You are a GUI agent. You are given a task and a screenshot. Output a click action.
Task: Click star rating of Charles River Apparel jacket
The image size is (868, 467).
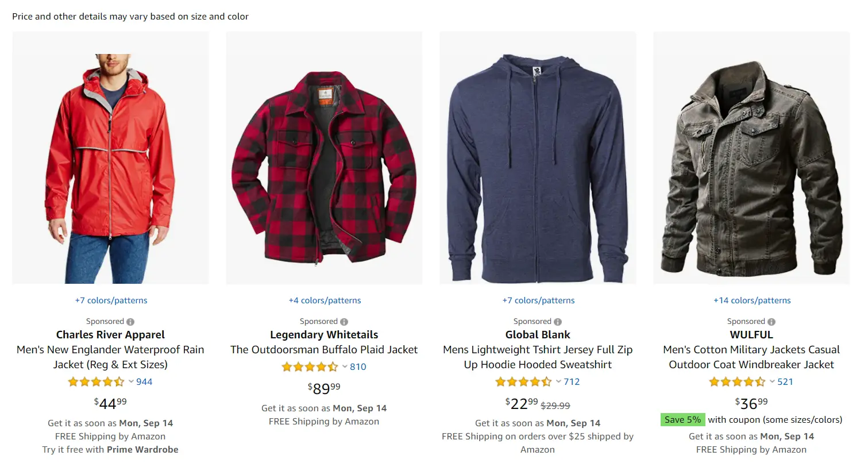(x=96, y=382)
